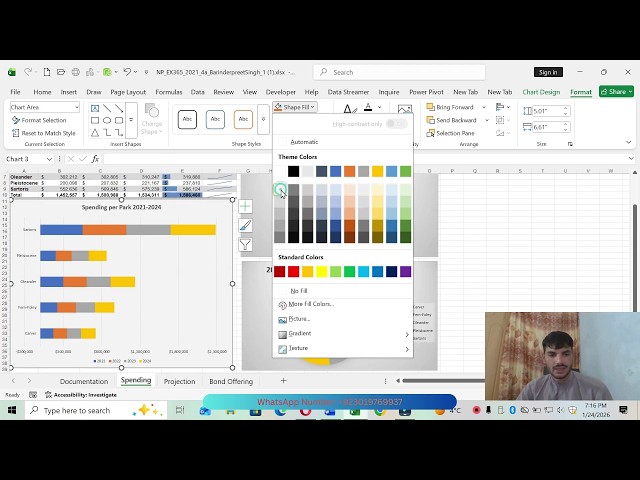Choose Picture fill option
The height and width of the screenshot is (480, 640).
[343, 319]
